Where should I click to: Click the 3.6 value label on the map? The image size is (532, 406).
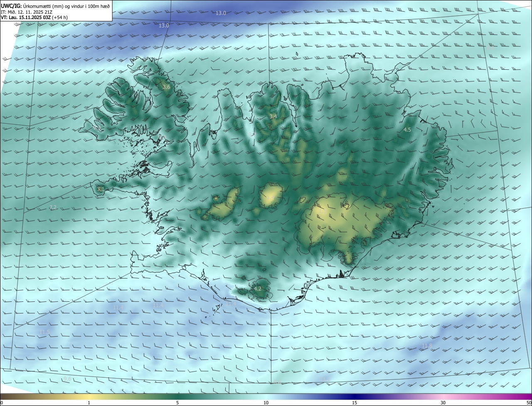(x=166, y=87)
